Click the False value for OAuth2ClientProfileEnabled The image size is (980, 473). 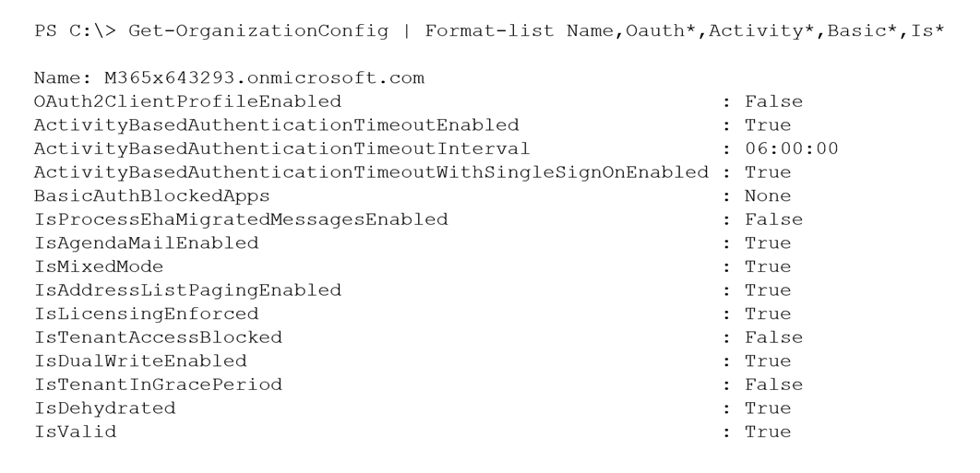coord(773,101)
